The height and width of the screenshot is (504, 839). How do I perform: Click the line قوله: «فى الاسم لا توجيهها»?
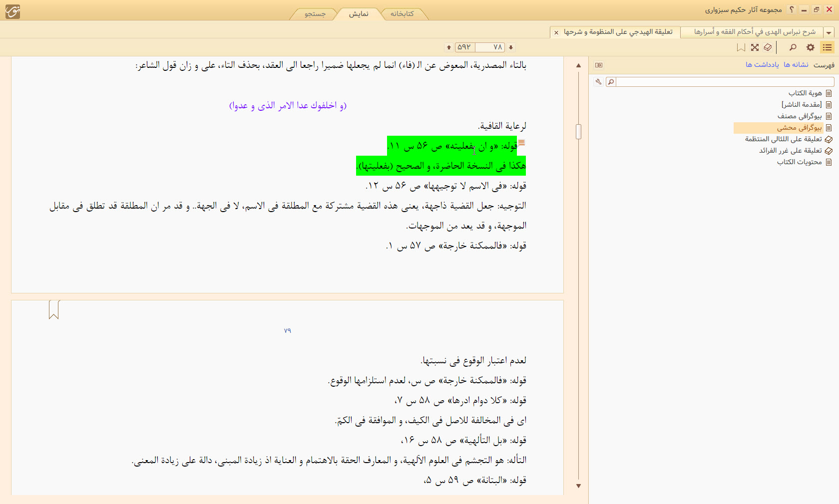coord(446,186)
